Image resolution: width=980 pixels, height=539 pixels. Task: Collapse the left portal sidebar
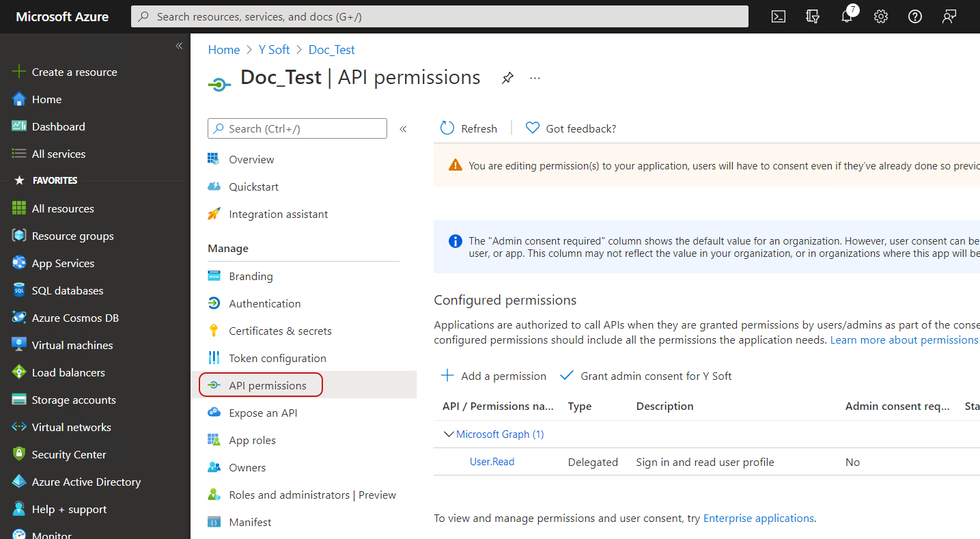[x=179, y=46]
